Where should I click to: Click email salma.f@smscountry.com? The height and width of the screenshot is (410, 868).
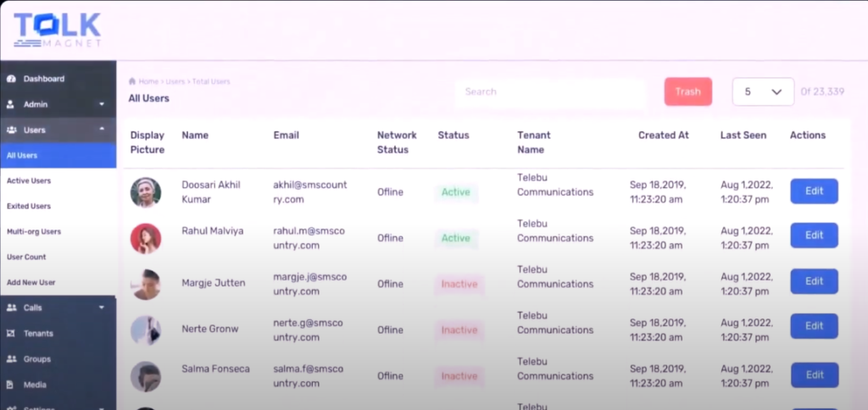308,376
